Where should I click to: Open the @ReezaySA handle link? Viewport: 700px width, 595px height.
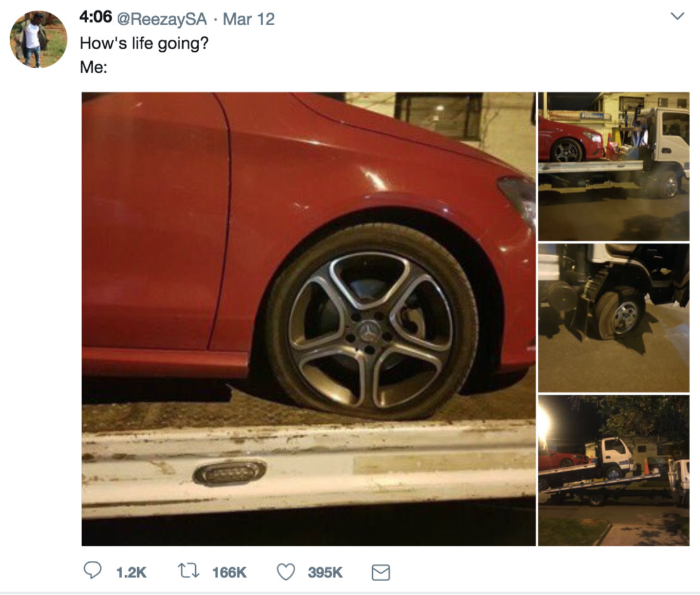[161, 19]
